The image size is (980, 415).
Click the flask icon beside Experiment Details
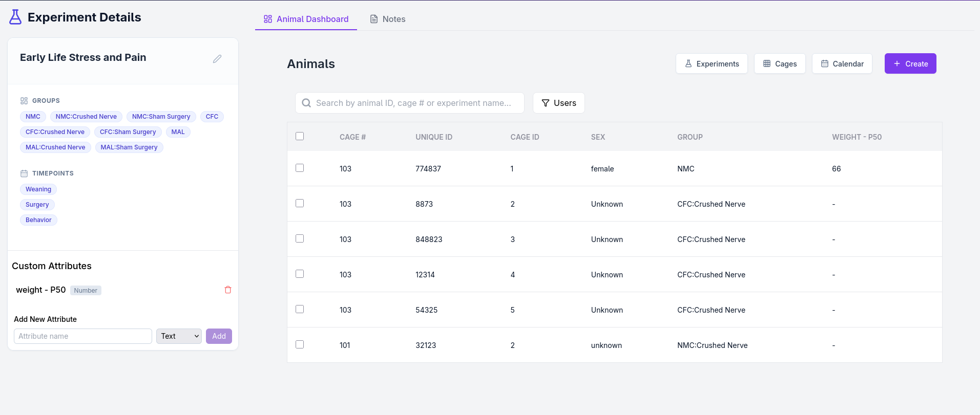(15, 17)
